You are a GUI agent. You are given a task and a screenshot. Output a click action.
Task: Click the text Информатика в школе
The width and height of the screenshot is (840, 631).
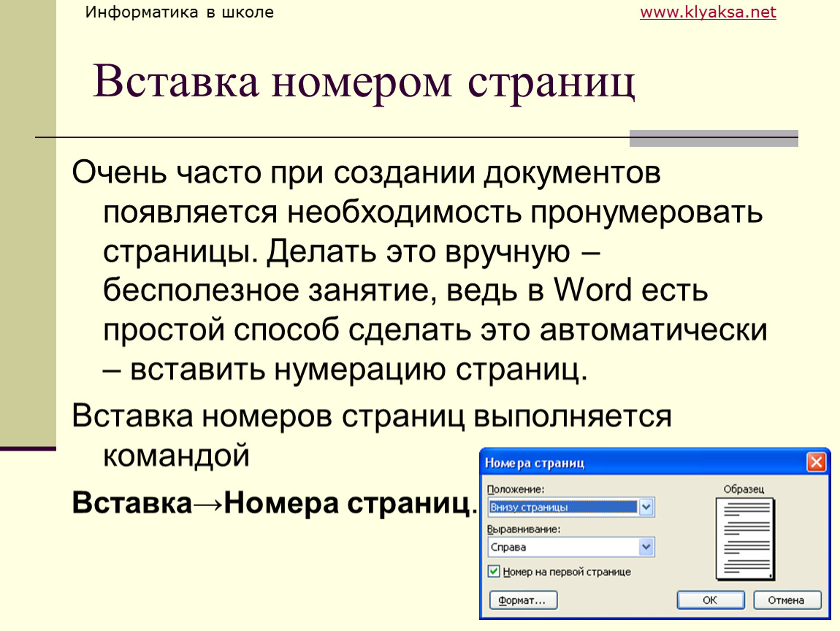tap(180, 12)
